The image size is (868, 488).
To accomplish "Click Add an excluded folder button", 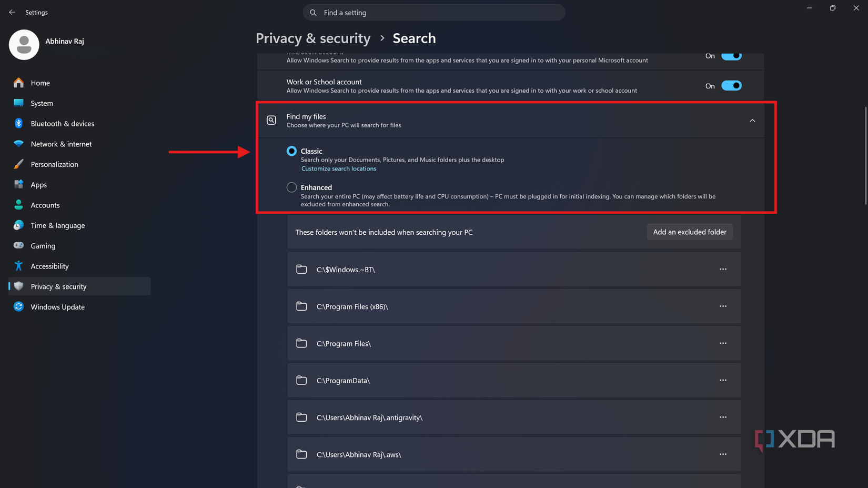I will coord(690,232).
